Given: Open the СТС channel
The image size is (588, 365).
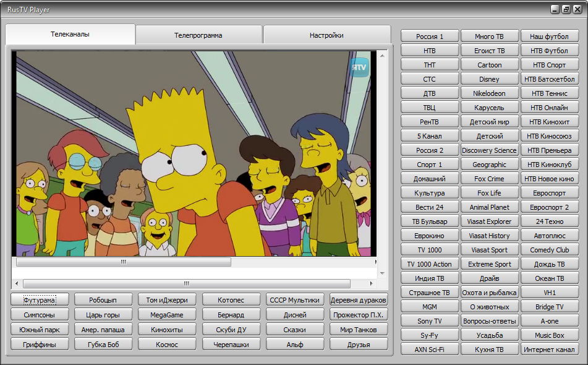Looking at the screenshot, I should [x=430, y=79].
